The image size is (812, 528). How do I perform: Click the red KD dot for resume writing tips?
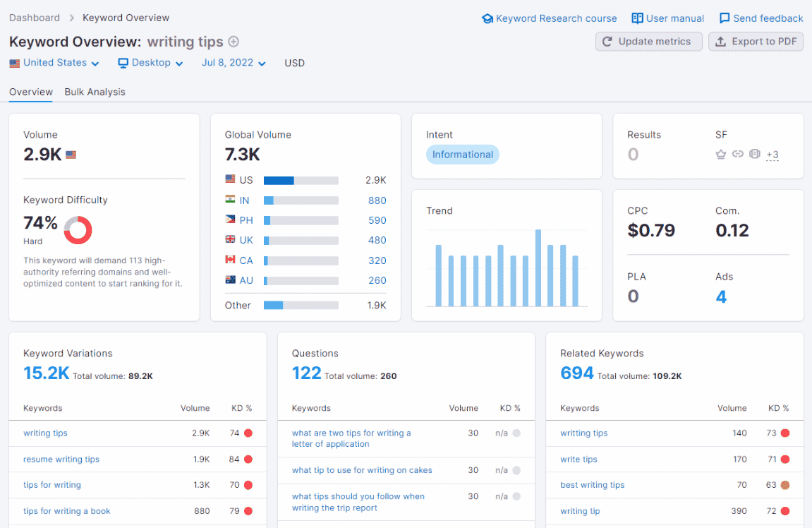pyautogui.click(x=248, y=459)
